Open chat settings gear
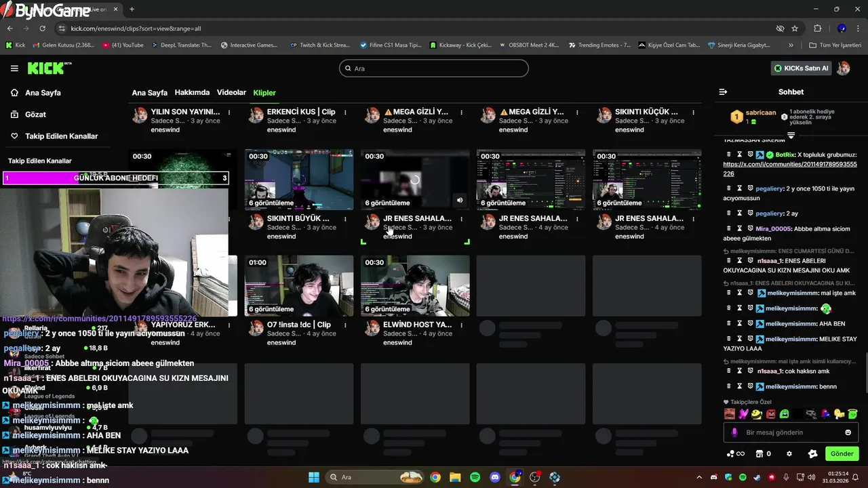Viewport: 868px width, 488px height. [x=789, y=453]
